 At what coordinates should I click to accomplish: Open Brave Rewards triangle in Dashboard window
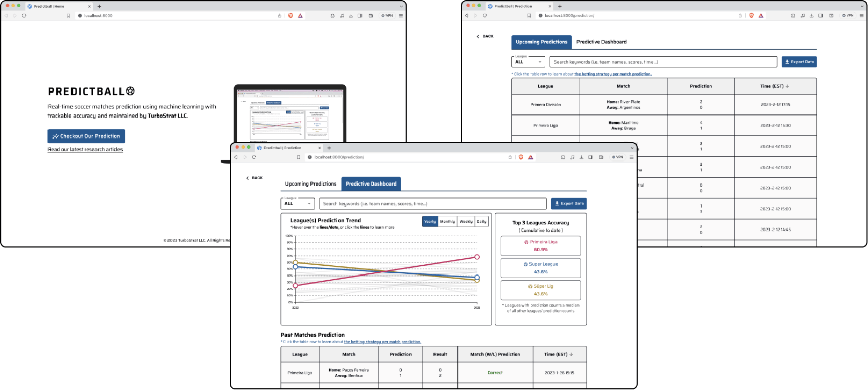coord(531,157)
